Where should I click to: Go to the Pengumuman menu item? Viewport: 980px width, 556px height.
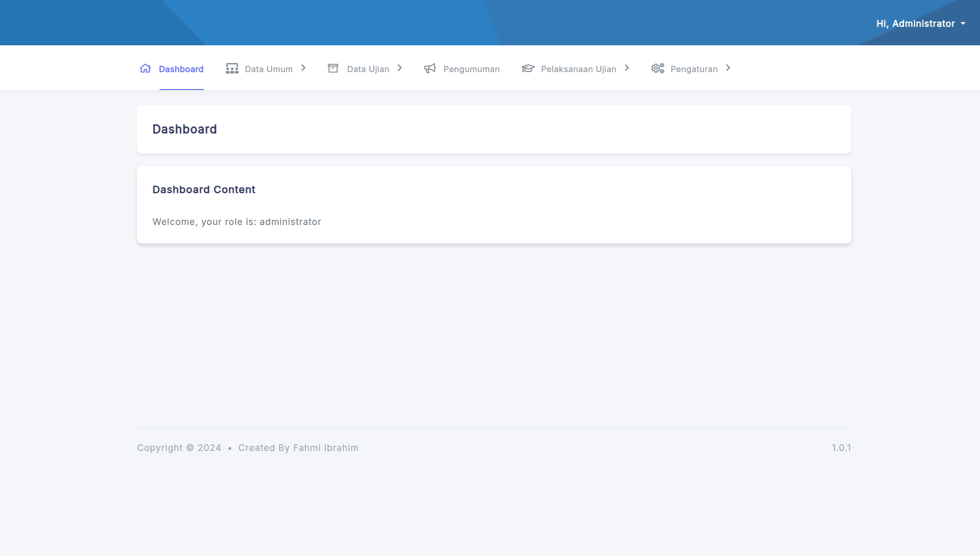(471, 69)
